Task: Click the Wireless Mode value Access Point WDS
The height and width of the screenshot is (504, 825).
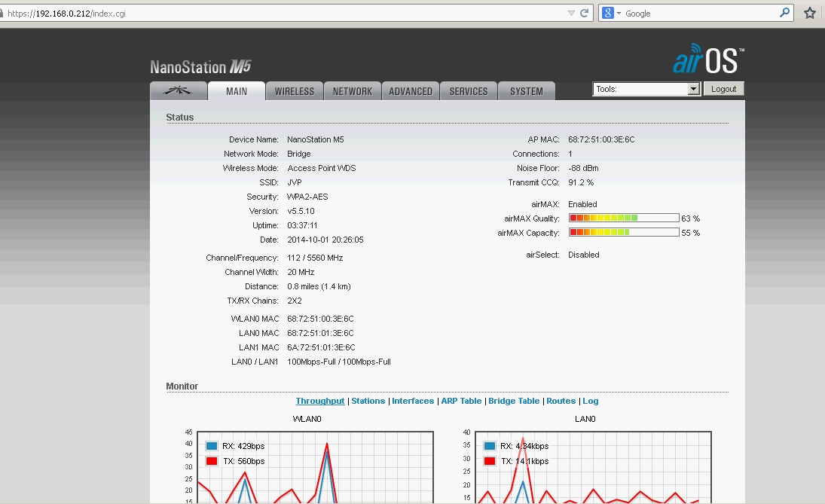Action: (x=322, y=168)
